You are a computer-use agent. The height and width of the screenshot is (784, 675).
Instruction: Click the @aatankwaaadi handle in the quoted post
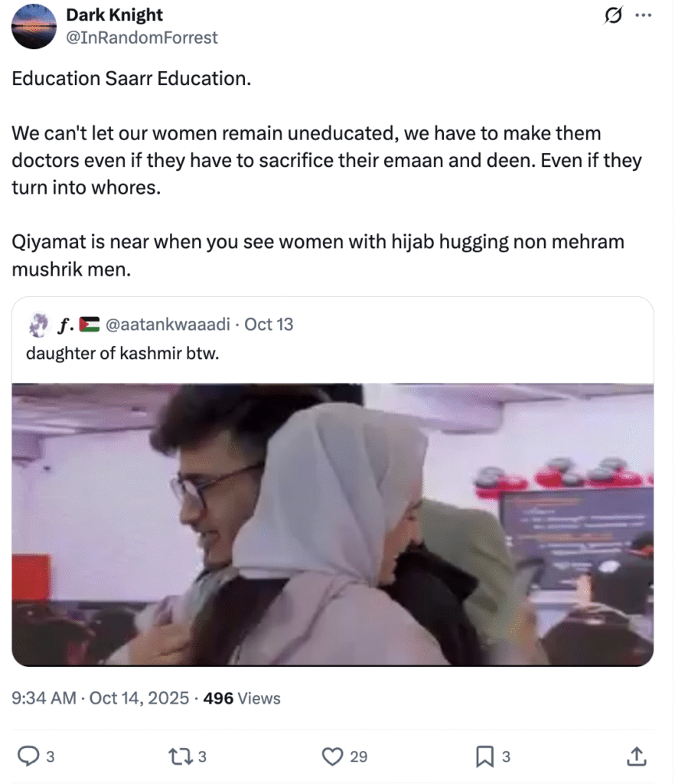pos(168,325)
